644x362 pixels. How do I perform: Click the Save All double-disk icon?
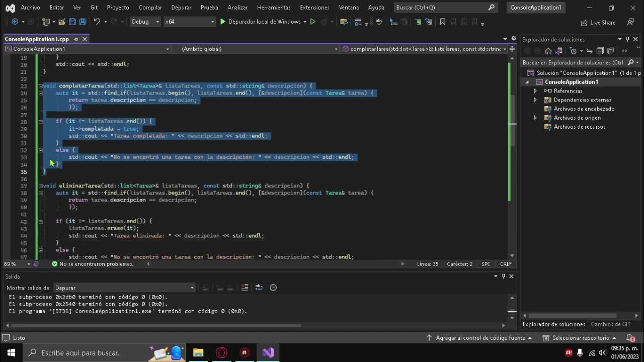(x=83, y=22)
